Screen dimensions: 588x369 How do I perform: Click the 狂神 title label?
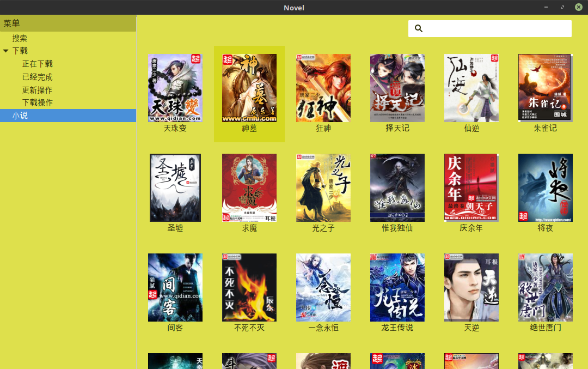click(x=323, y=129)
